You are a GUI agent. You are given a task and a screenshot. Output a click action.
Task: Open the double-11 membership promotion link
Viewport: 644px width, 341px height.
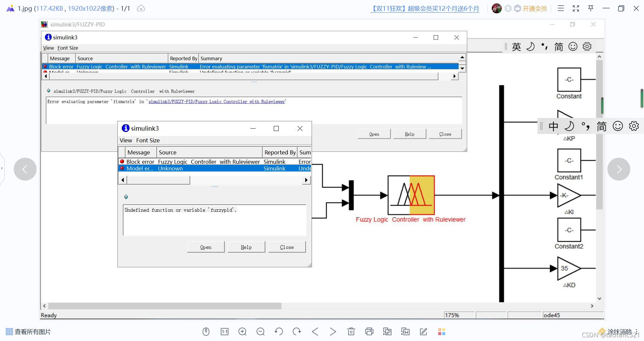point(425,9)
